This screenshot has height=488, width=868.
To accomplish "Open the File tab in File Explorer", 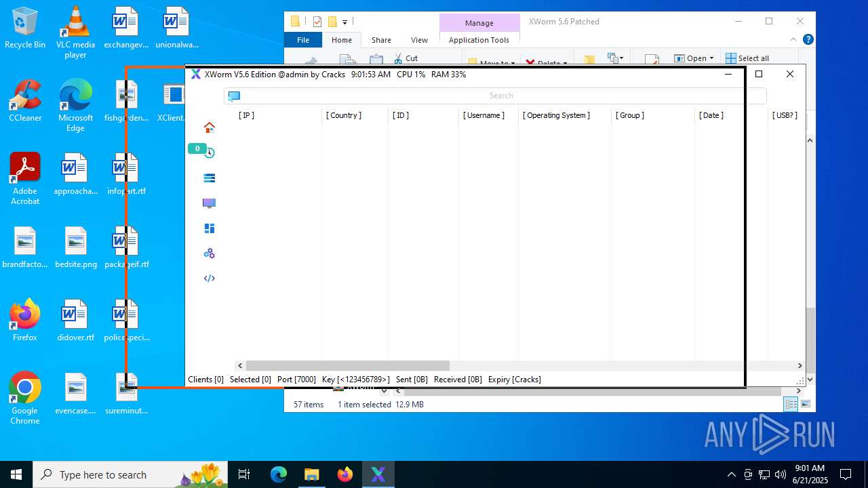I will coord(303,40).
